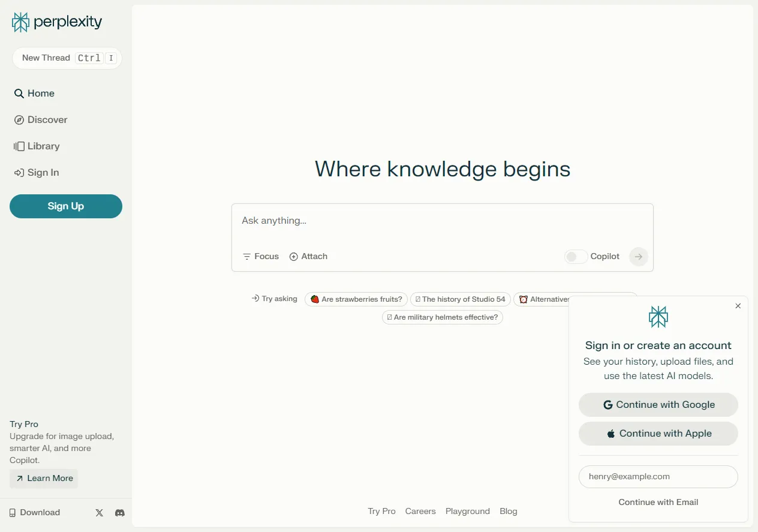Click Learn More about Pro

pos(44,479)
